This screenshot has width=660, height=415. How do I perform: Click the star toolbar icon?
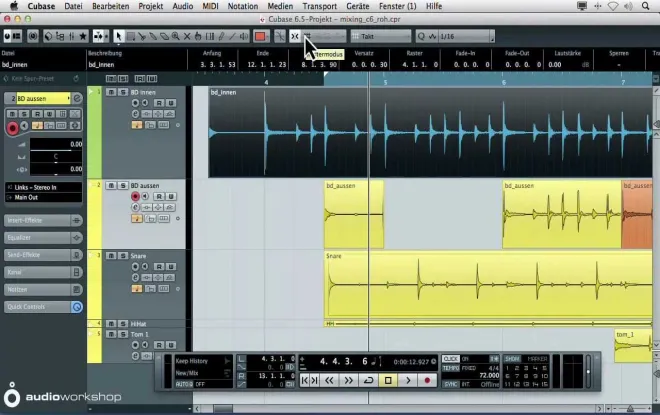point(83,37)
